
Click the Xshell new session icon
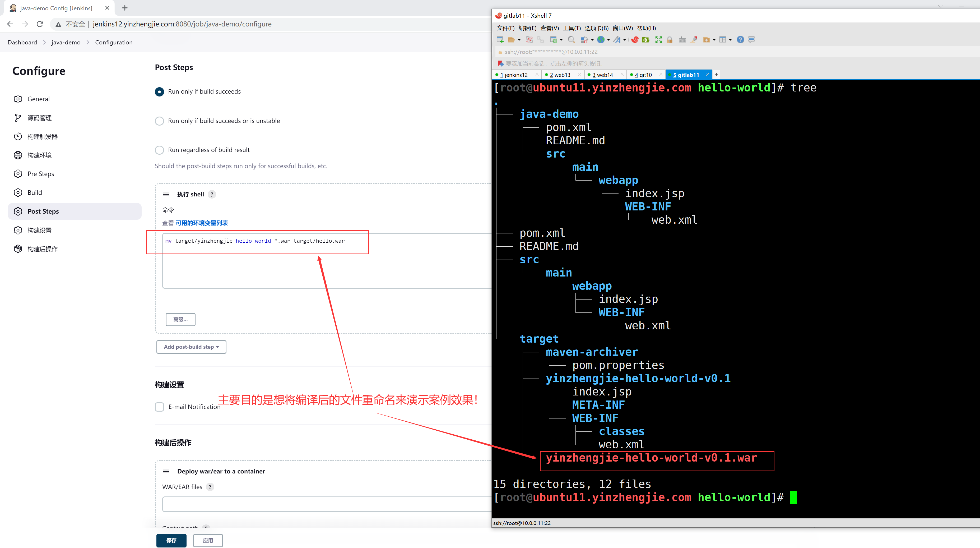pos(500,40)
